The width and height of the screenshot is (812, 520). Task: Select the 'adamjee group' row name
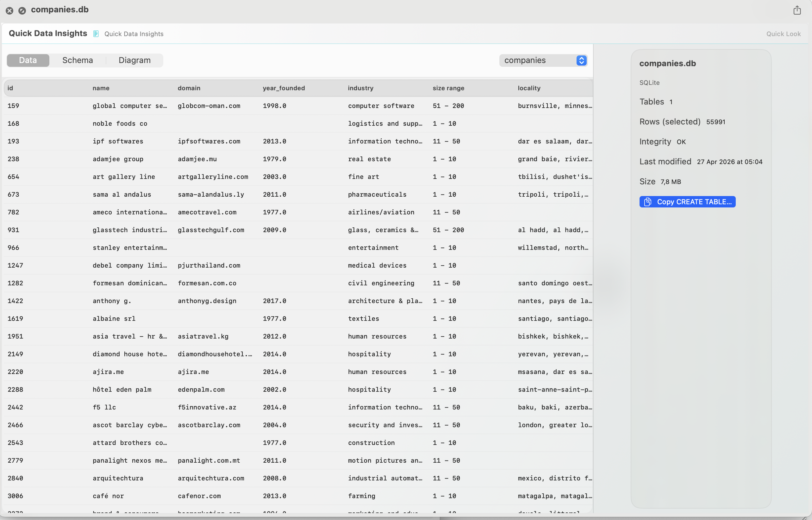click(x=118, y=159)
